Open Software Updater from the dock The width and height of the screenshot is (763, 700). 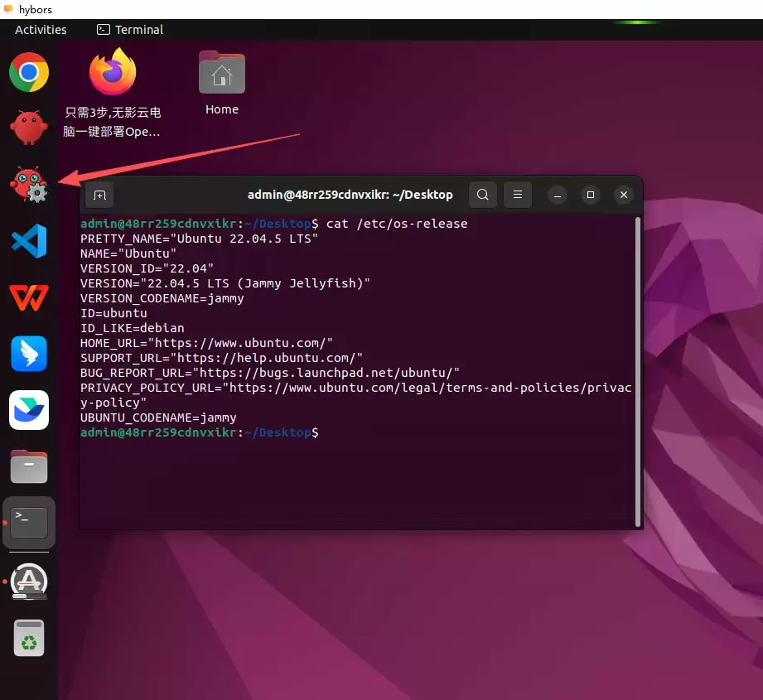pyautogui.click(x=29, y=581)
